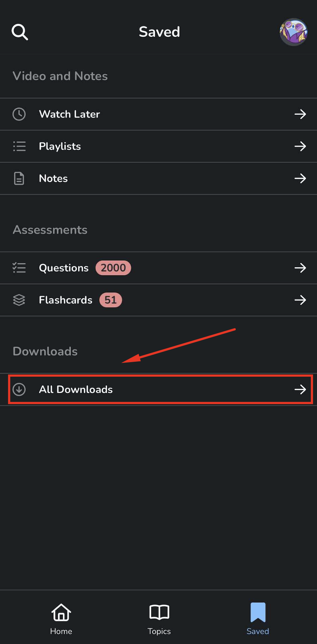This screenshot has height=644, width=317.
Task: Click the 51 Flashcards count badge
Action: (x=110, y=300)
